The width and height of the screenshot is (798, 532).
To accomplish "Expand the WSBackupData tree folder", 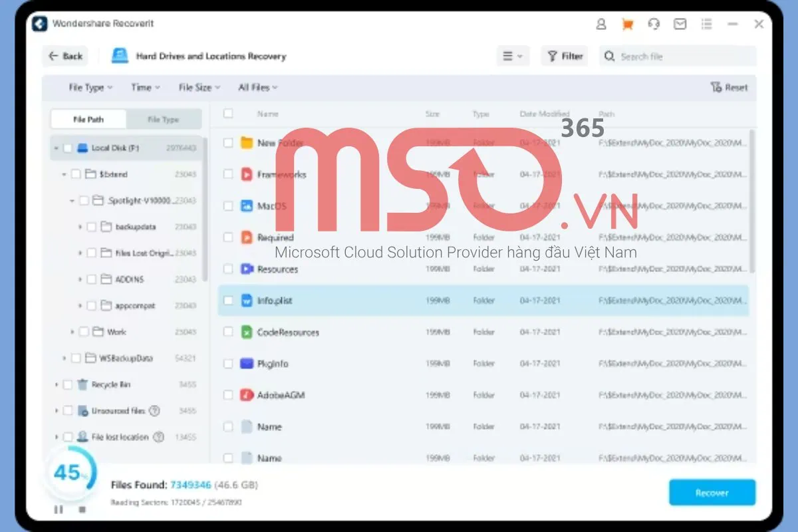I will click(65, 358).
